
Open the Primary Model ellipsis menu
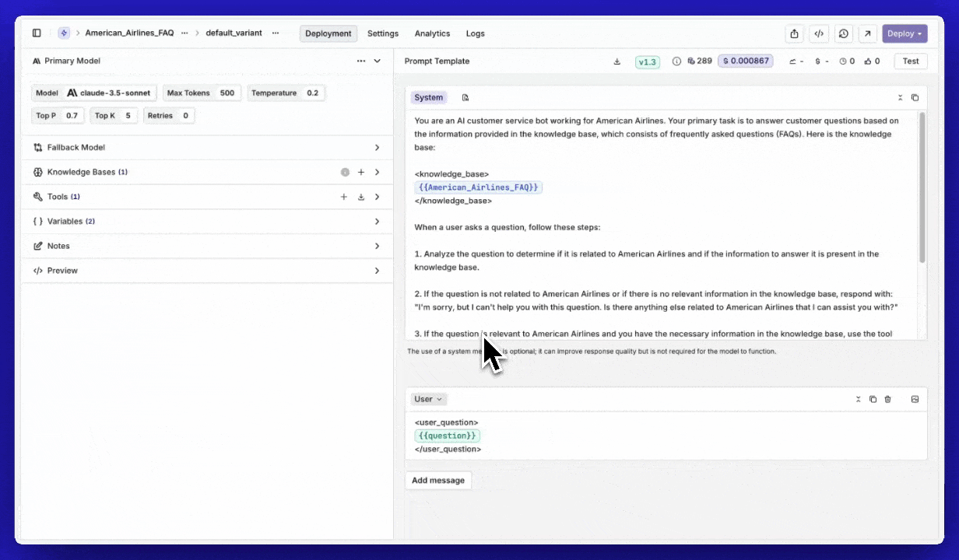coord(361,61)
